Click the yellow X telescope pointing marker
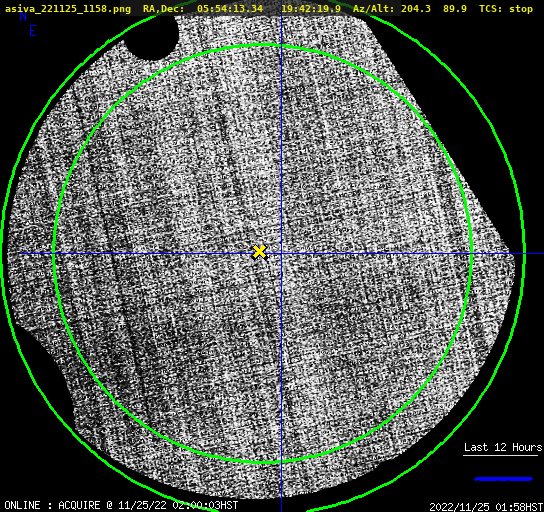The width and height of the screenshot is (544, 512). click(259, 252)
